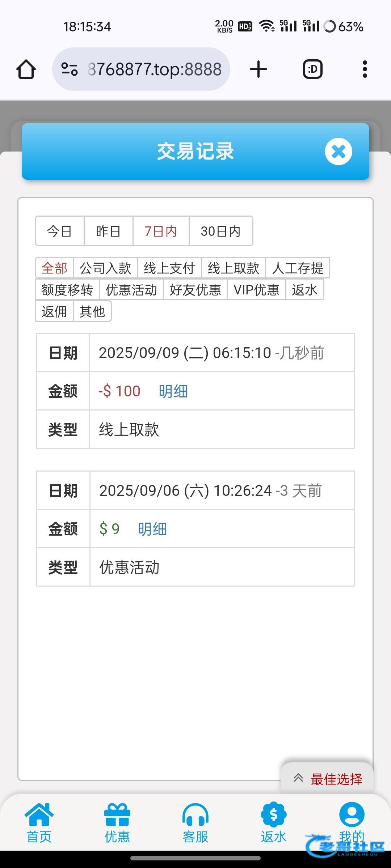Open a new browser tab
391x868 pixels.
(258, 69)
